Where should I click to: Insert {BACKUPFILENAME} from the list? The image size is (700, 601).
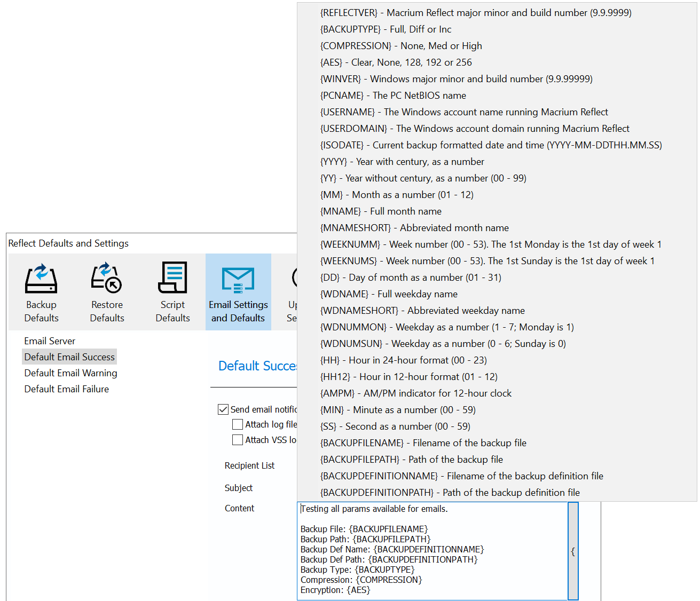(x=497, y=443)
